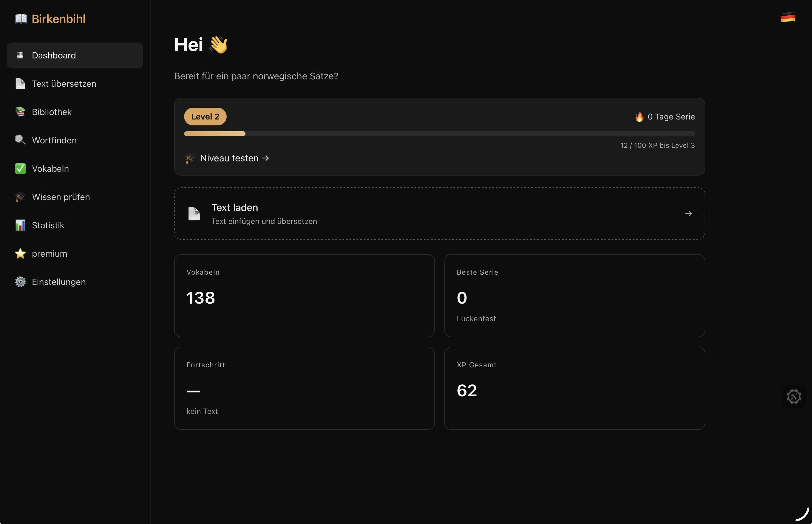Click the Vokabeln green checkmark icon
The width and height of the screenshot is (812, 524).
coord(20,168)
